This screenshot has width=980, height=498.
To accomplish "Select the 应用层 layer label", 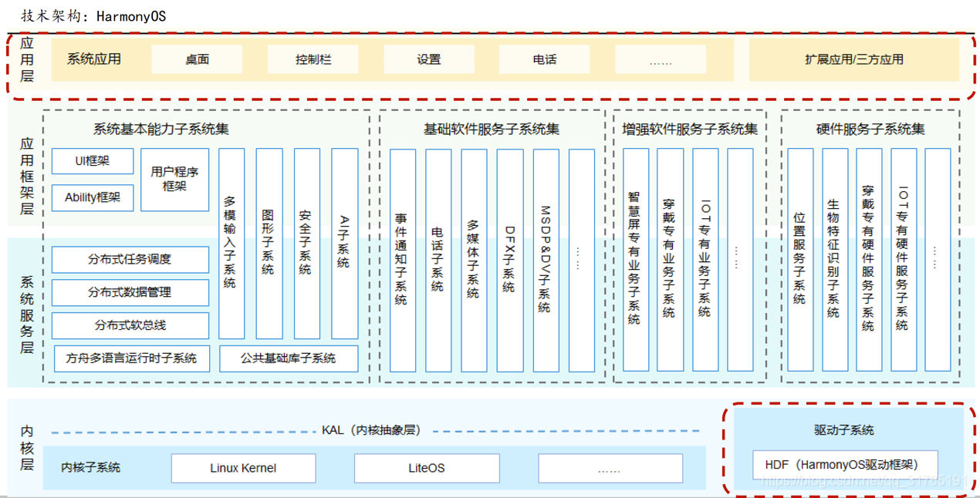I will click(26, 59).
